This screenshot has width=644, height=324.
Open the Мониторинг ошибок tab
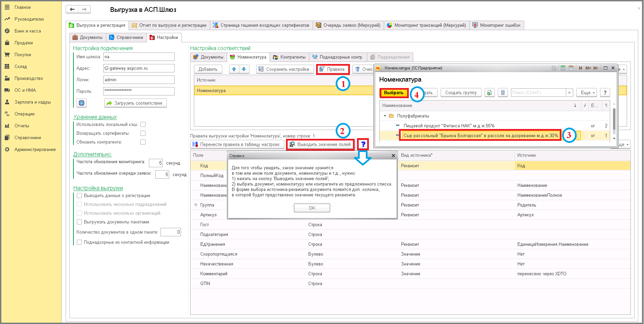(x=497, y=25)
